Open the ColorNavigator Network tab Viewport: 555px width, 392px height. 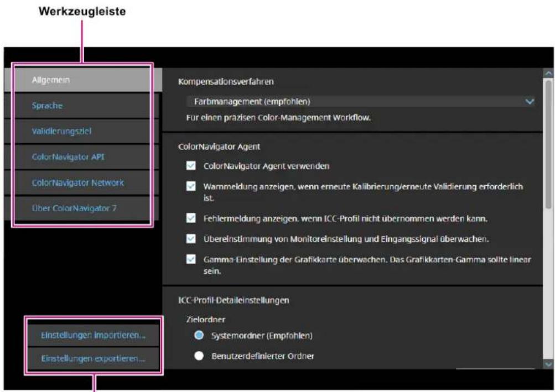pyautogui.click(x=81, y=182)
